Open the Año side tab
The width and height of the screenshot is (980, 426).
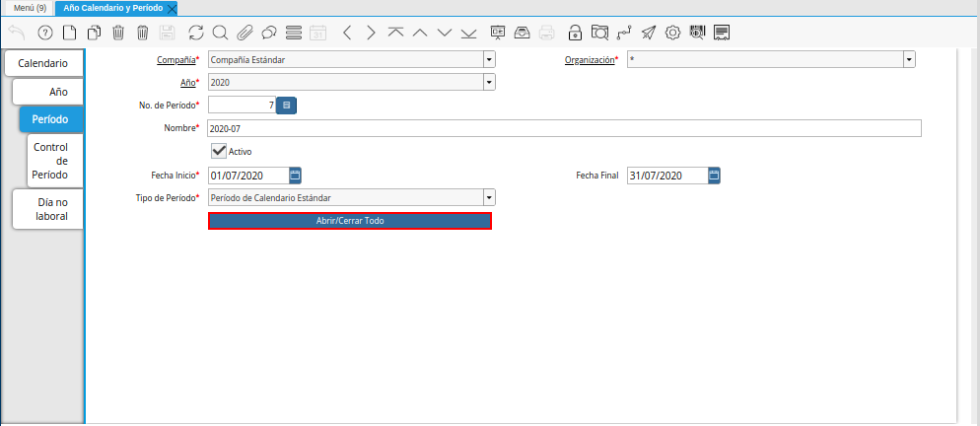point(47,92)
